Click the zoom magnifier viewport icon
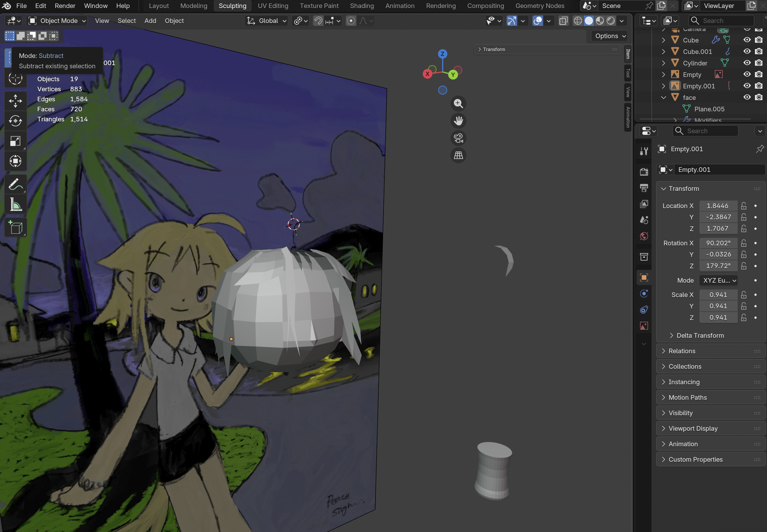 click(458, 104)
